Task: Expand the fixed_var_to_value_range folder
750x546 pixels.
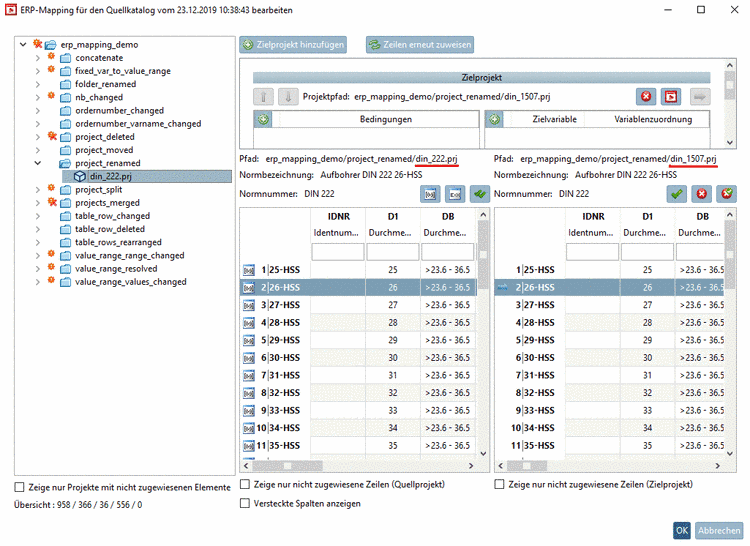Action: [x=37, y=71]
